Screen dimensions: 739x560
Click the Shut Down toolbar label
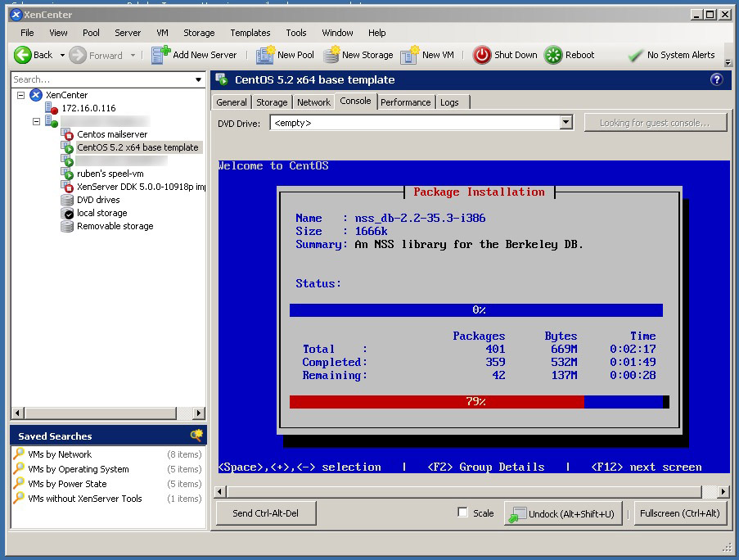point(516,55)
